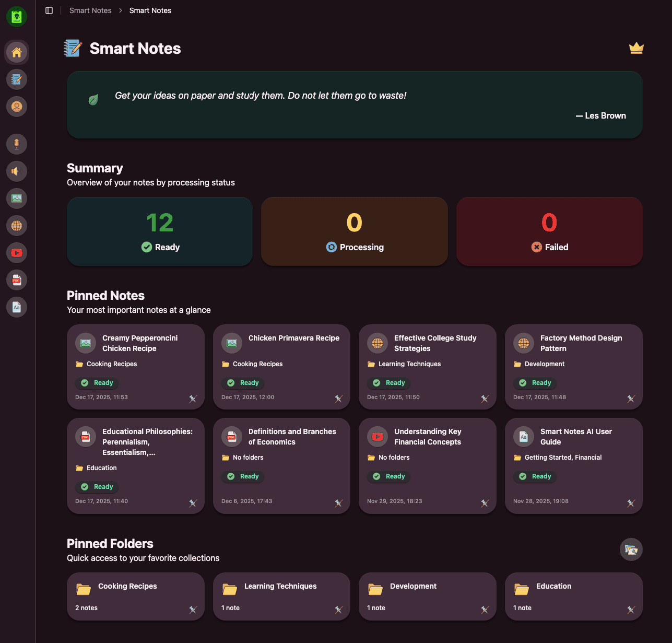Select the text document icon in sidebar
Image resolution: width=672 pixels, height=643 pixels.
[x=17, y=307]
